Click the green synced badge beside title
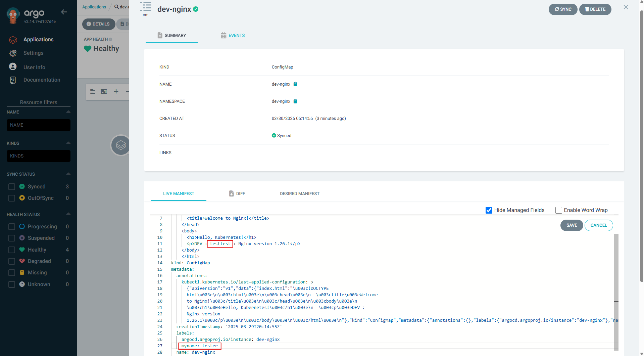 point(196,9)
